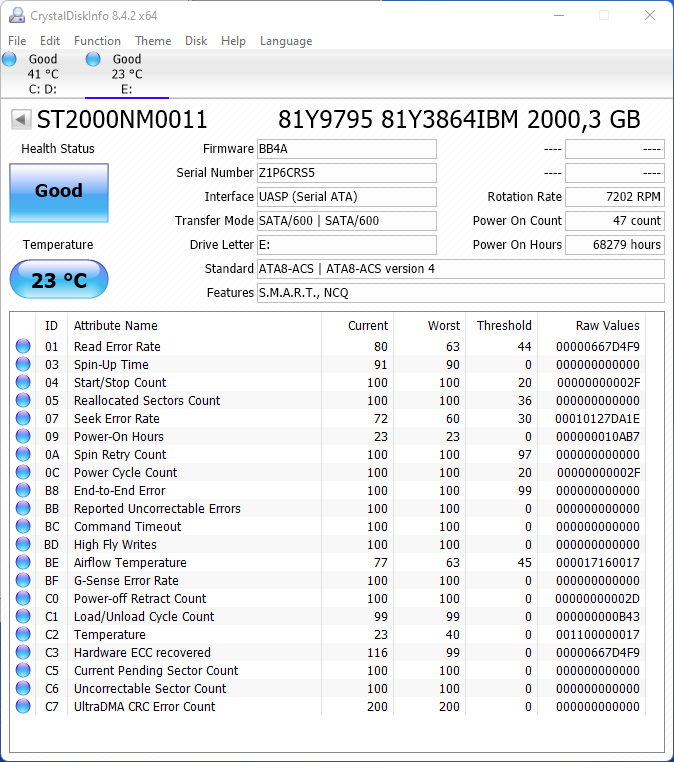This screenshot has height=762, width=674.
Task: Click the status icon for G-Sense Error Rate
Action: (23, 580)
